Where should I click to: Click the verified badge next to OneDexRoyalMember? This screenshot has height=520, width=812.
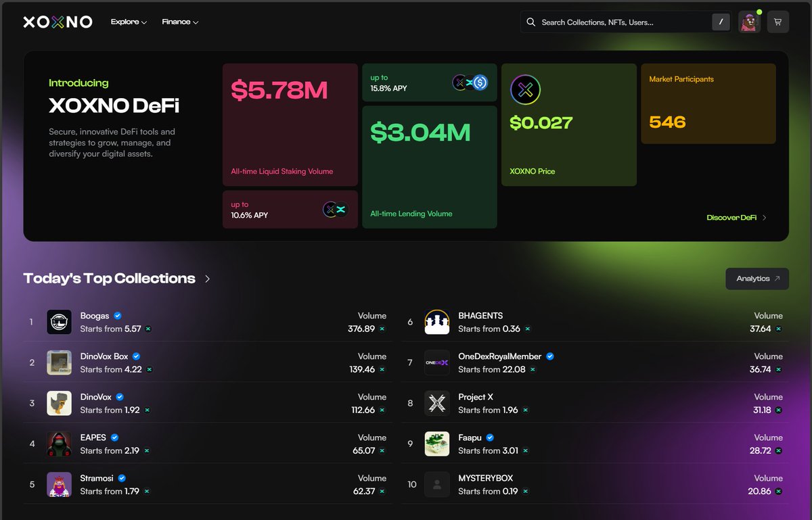click(550, 356)
